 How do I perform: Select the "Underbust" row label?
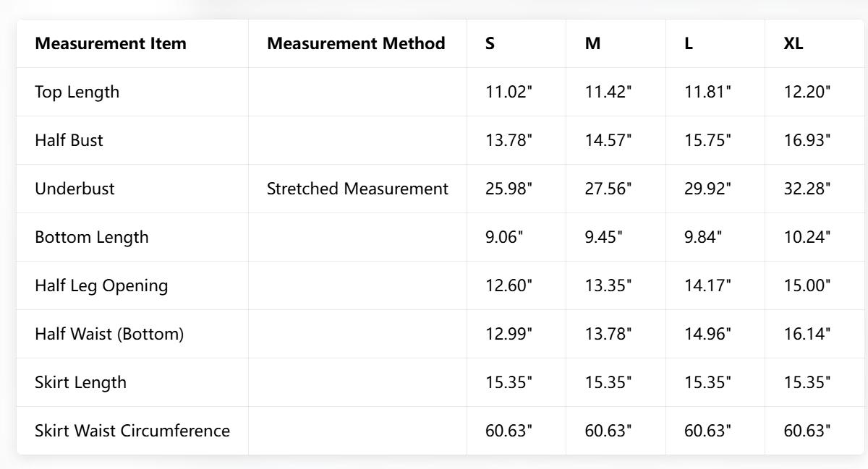coord(75,189)
